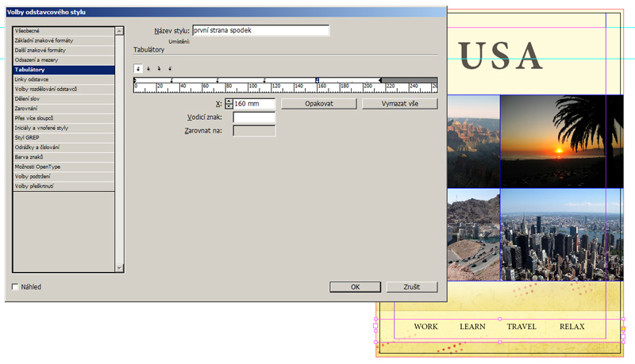Open the Všeobecné category
Viewport: 635px width, 364px height.
pyautogui.click(x=63, y=31)
